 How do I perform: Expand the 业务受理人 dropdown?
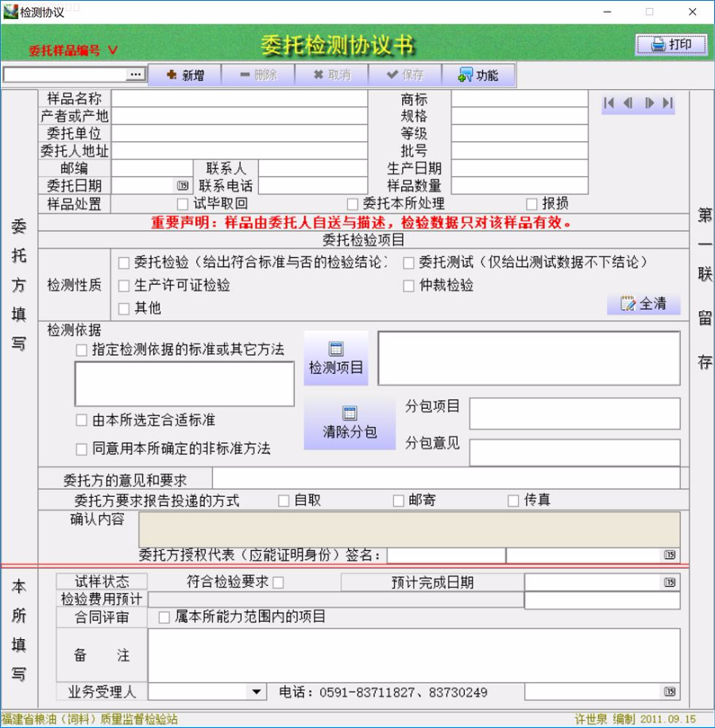click(x=256, y=691)
